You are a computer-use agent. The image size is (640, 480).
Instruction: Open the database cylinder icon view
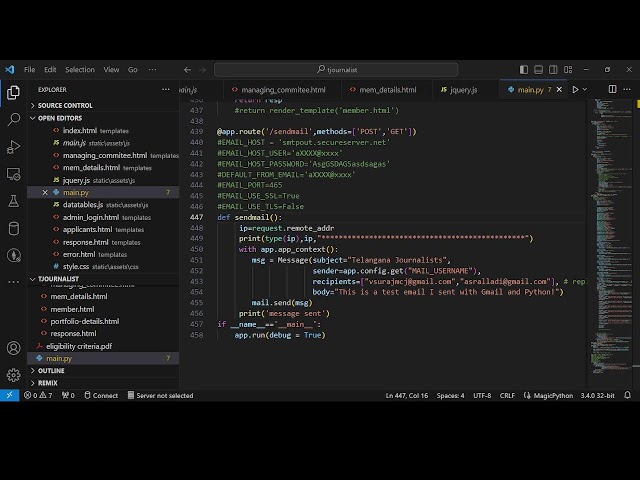[13, 228]
